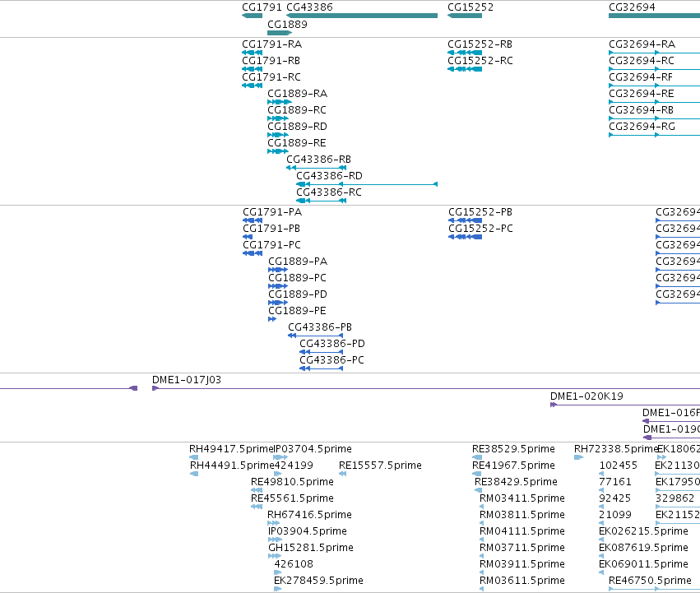Open EST RE38529.5prime
This screenshot has height=593, width=700.
pos(514,449)
